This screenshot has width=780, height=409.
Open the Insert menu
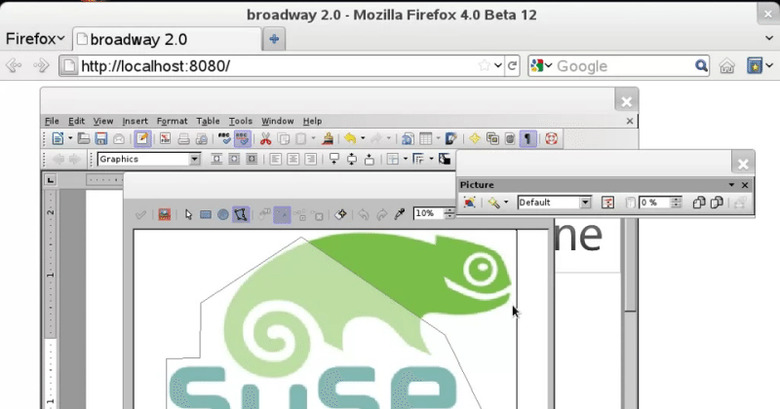point(135,121)
